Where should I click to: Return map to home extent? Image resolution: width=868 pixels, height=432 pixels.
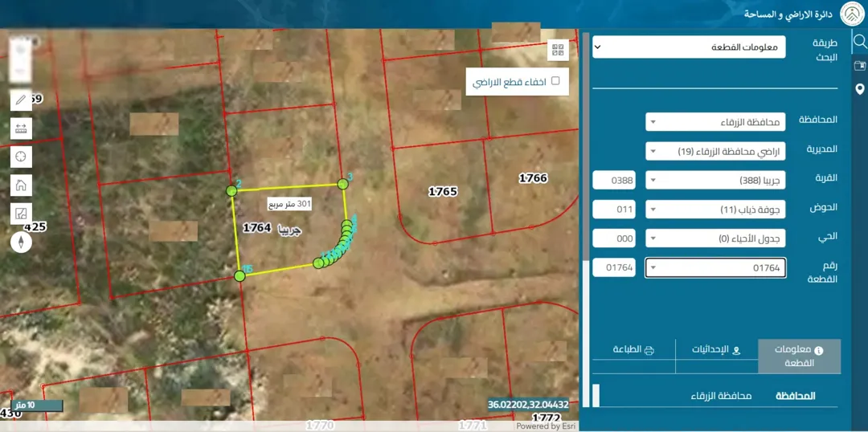coord(21,185)
